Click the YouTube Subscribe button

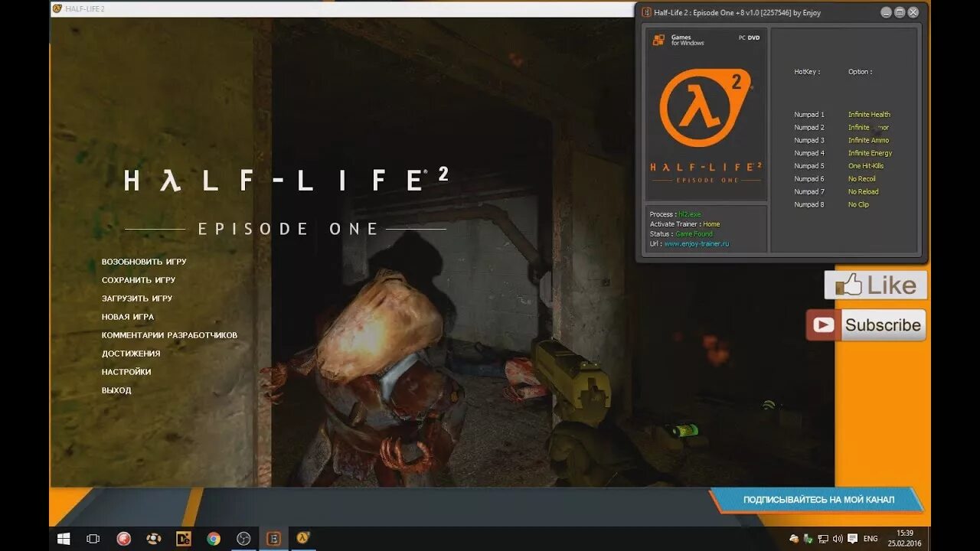866,324
